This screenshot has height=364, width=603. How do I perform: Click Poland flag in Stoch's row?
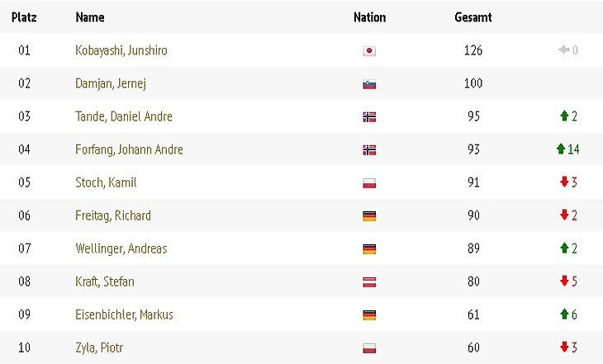tap(369, 183)
